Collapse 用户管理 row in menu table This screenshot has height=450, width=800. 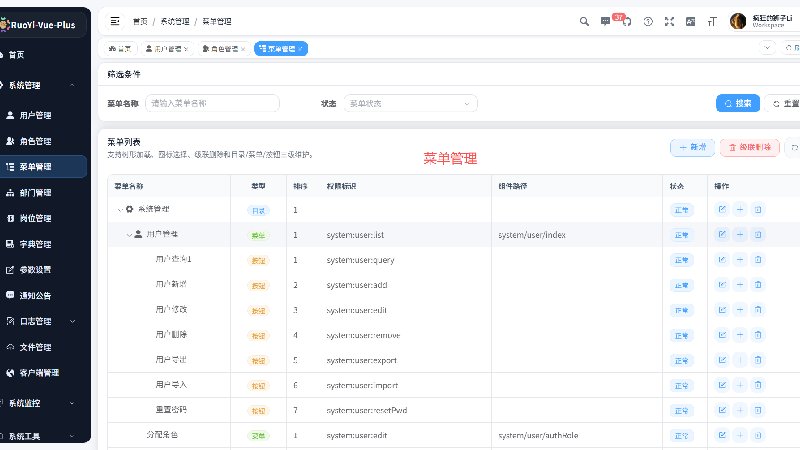point(129,235)
